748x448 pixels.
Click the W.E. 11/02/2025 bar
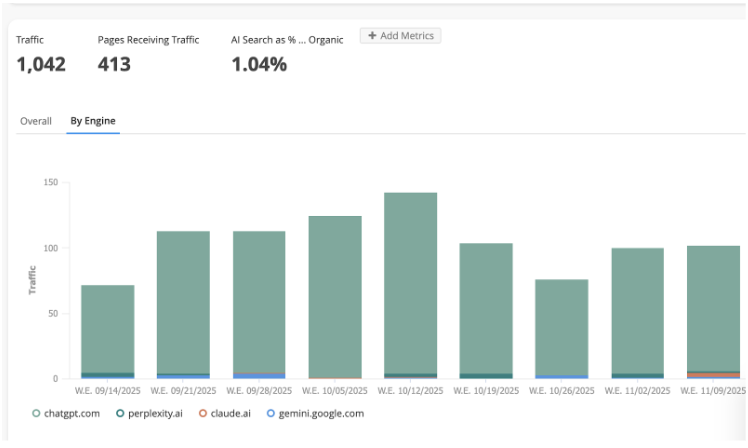pos(638,310)
